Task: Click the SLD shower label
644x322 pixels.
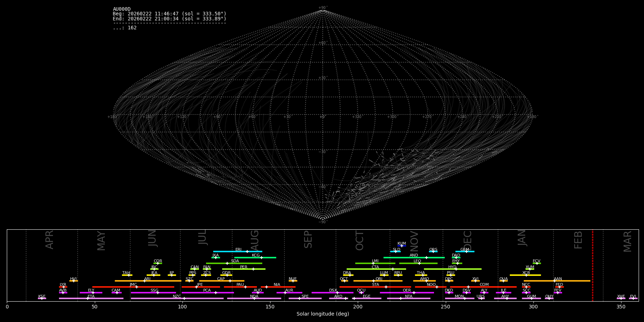Action: point(396,250)
